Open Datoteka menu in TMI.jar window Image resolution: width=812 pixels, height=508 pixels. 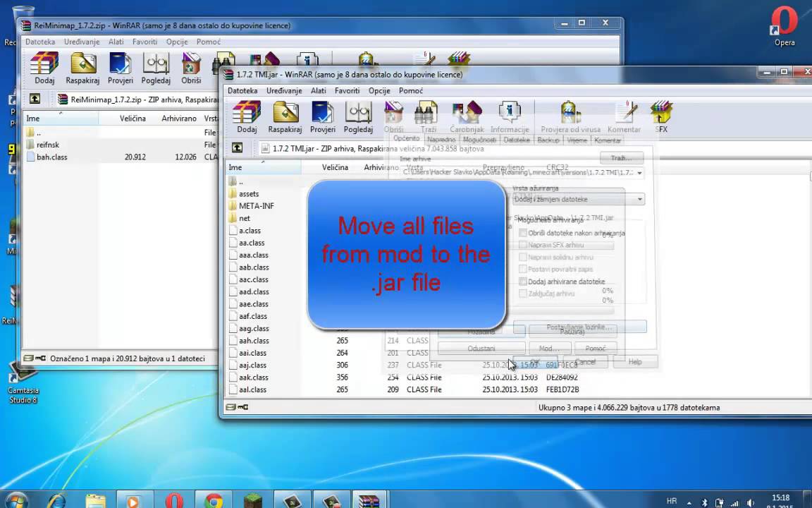pyautogui.click(x=242, y=91)
